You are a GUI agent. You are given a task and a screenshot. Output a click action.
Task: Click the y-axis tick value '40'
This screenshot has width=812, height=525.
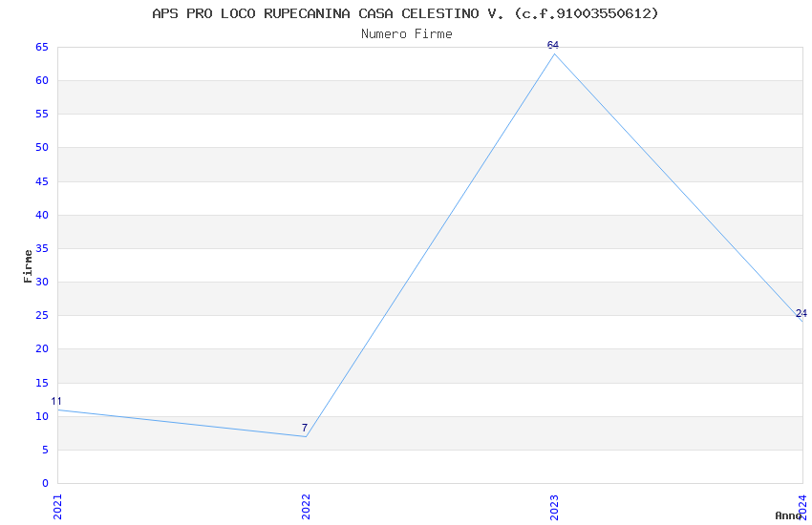42,215
